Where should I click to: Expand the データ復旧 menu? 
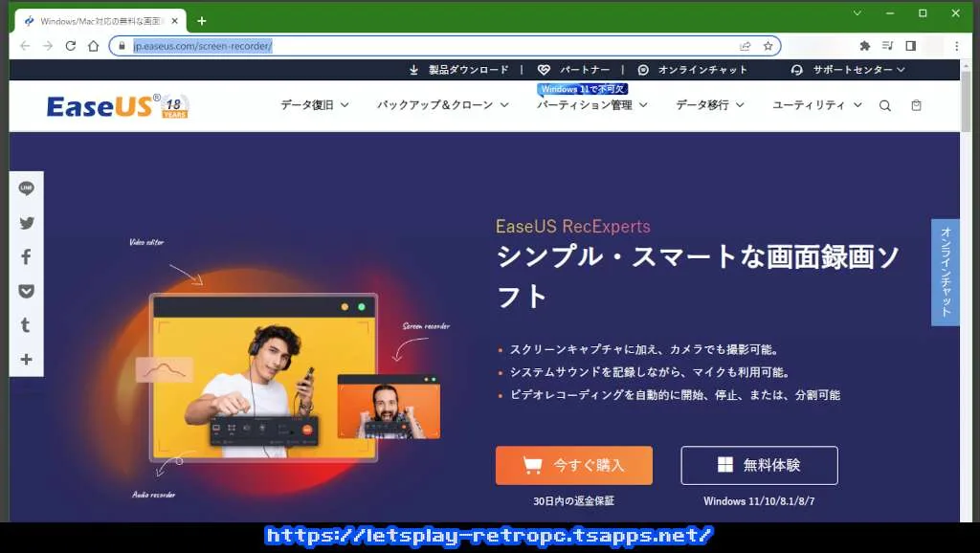[314, 105]
